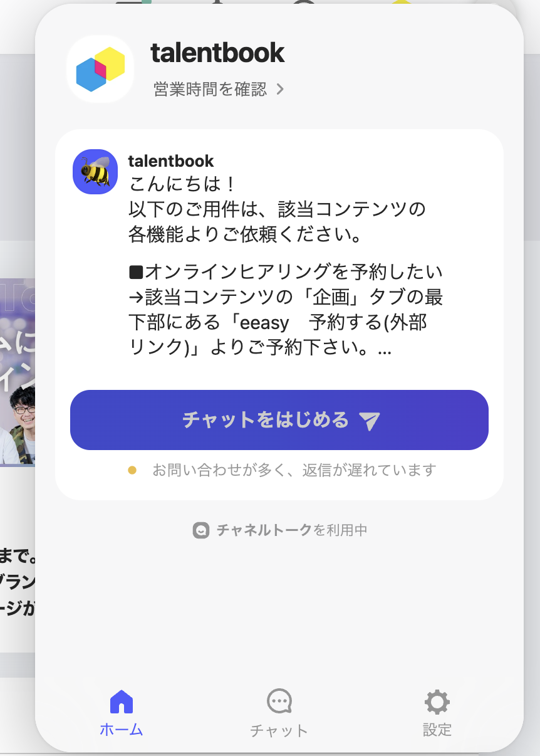Switch to the ホーム tab

click(x=122, y=713)
